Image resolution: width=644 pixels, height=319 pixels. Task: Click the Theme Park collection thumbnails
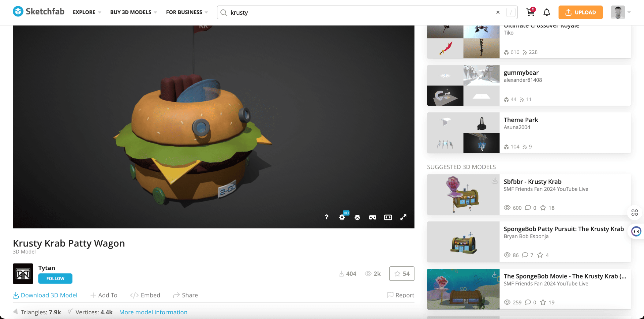point(463,133)
